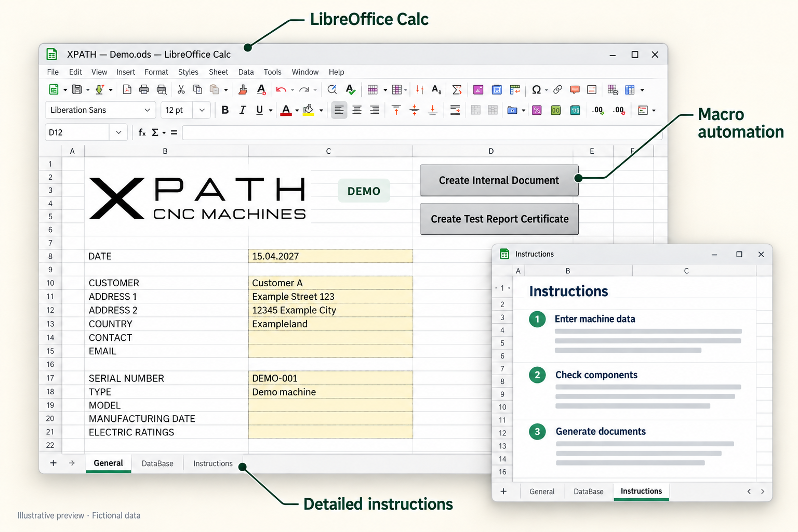The height and width of the screenshot is (532, 798).
Task: Click the Export as PDF icon
Action: coord(127,90)
